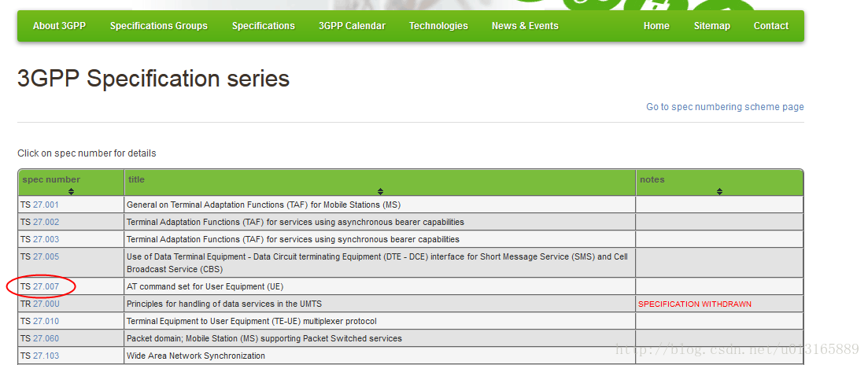
Task: Click 'Click on spec number for details' text
Action: pos(87,153)
